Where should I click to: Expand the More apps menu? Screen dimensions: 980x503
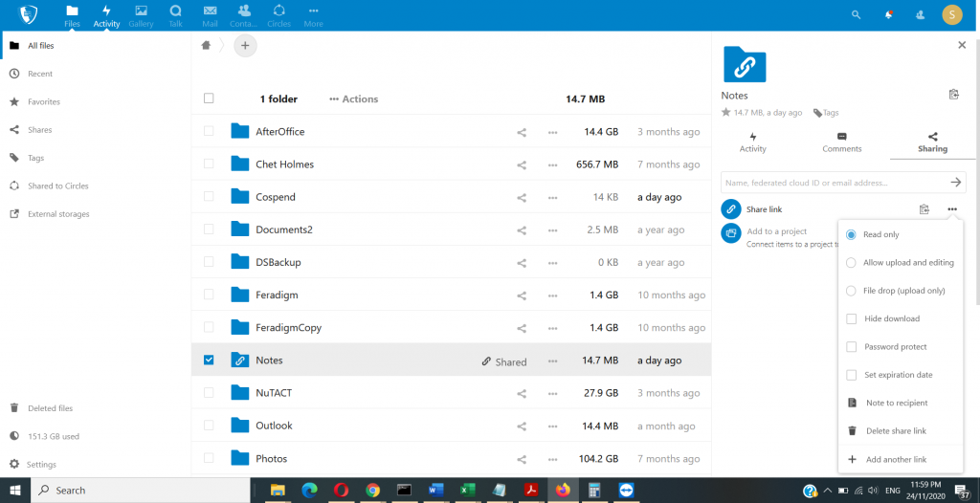click(313, 15)
